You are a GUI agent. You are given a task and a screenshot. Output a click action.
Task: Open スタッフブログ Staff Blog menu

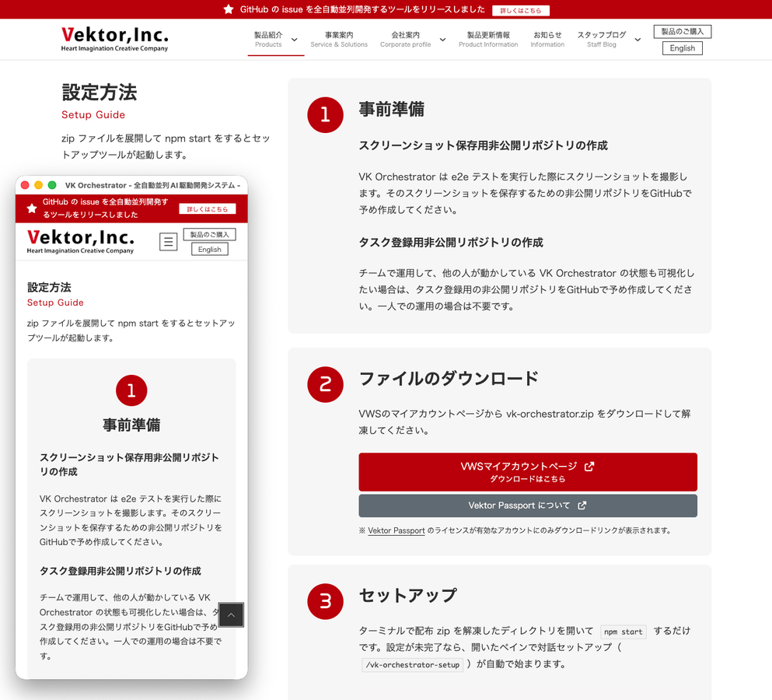602,40
